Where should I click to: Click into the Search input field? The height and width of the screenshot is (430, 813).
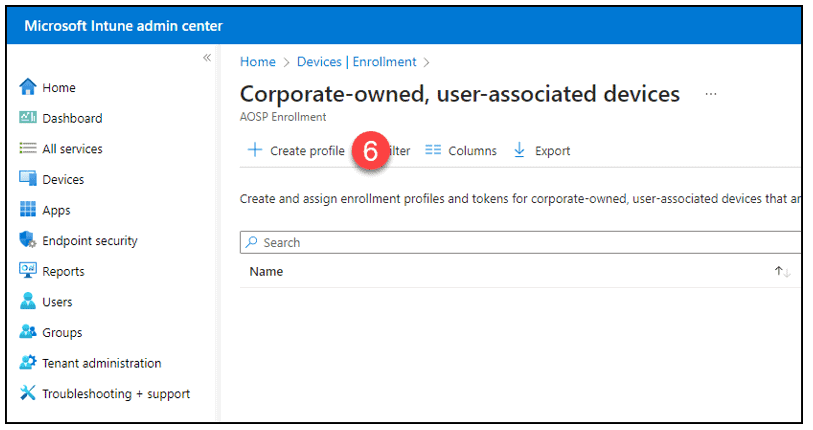pyautogui.click(x=521, y=242)
